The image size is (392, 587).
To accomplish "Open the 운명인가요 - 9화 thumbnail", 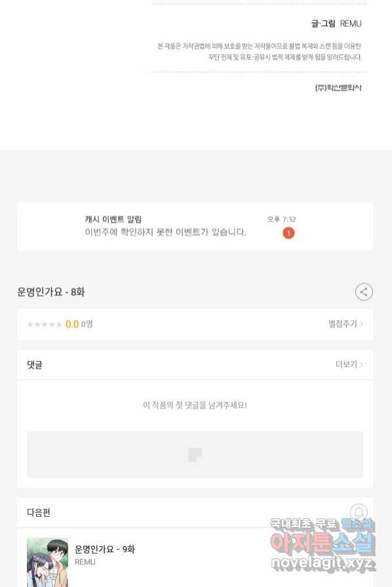I will tap(47, 562).
